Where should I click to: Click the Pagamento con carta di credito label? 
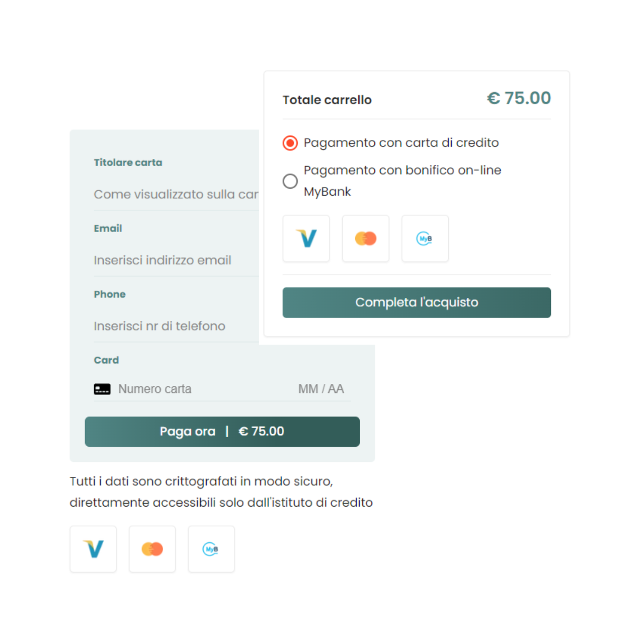401,143
